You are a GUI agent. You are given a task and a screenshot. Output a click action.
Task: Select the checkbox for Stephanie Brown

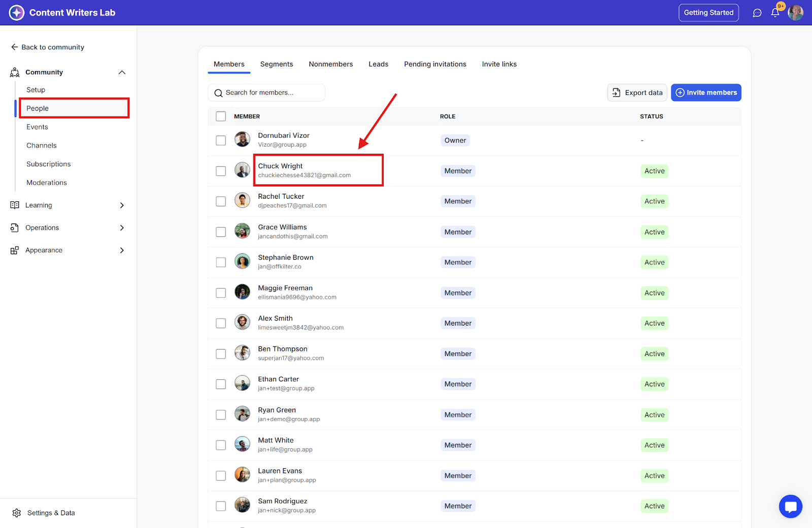coord(221,262)
